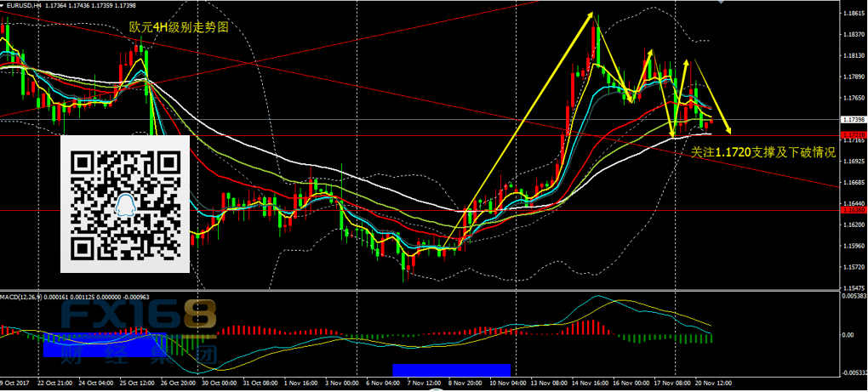Click the QR code image

click(125, 204)
